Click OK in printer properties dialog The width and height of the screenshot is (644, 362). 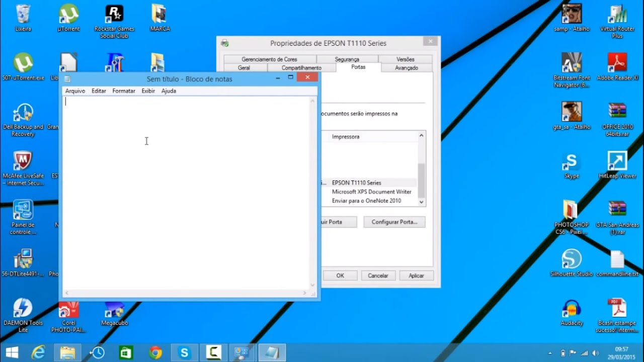tap(340, 276)
